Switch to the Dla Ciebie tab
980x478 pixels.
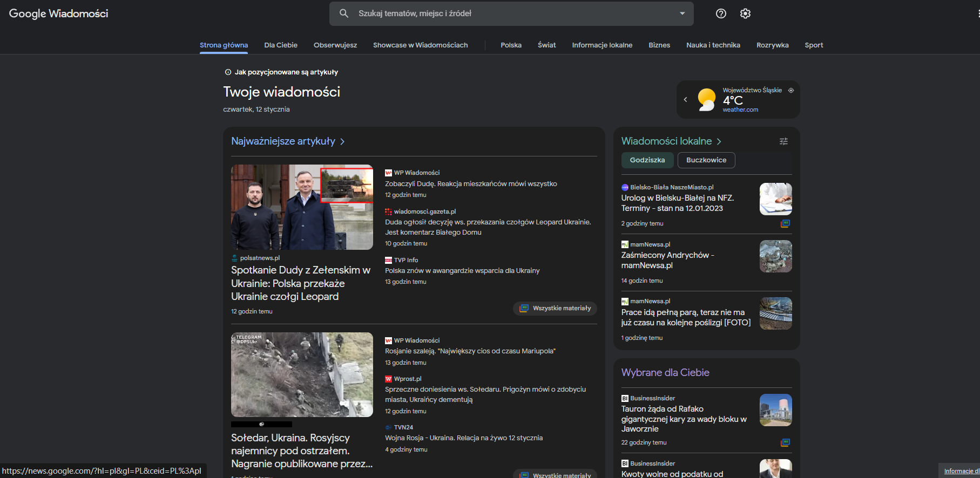pyautogui.click(x=281, y=45)
